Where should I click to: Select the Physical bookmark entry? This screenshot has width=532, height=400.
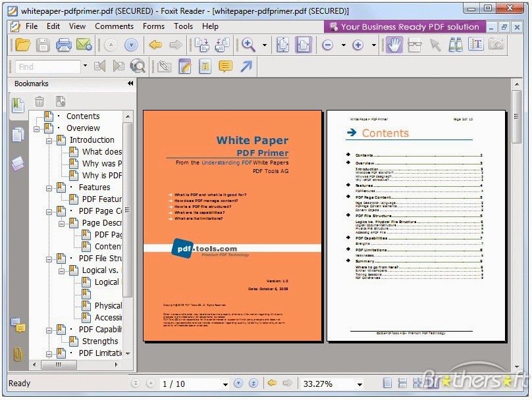pyautogui.click(x=108, y=306)
